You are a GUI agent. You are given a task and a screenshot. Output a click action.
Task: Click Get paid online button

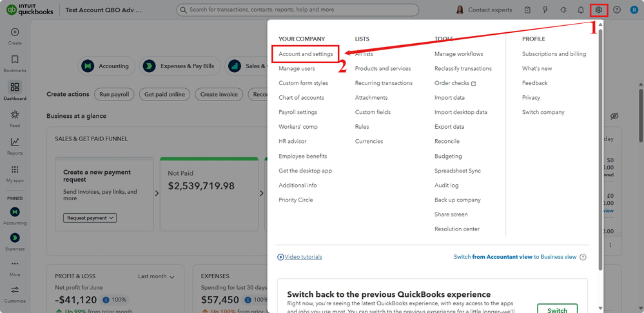[x=164, y=95]
